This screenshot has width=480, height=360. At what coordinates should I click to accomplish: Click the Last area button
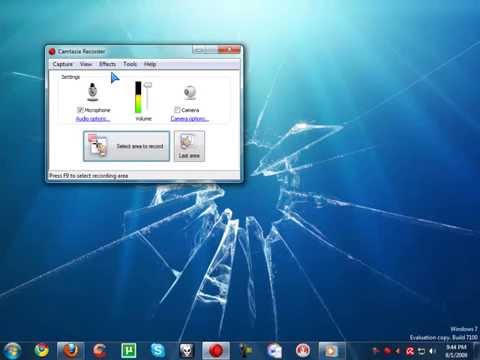[x=189, y=146]
